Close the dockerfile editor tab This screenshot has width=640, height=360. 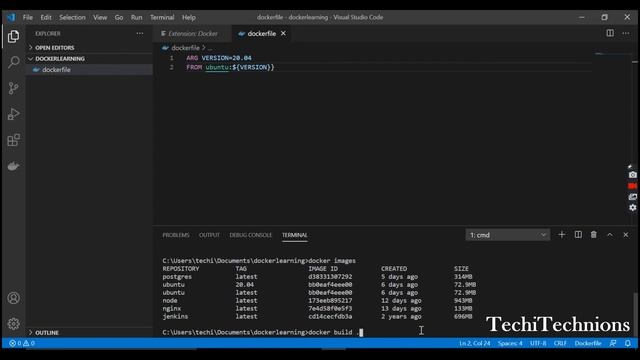click(x=283, y=33)
